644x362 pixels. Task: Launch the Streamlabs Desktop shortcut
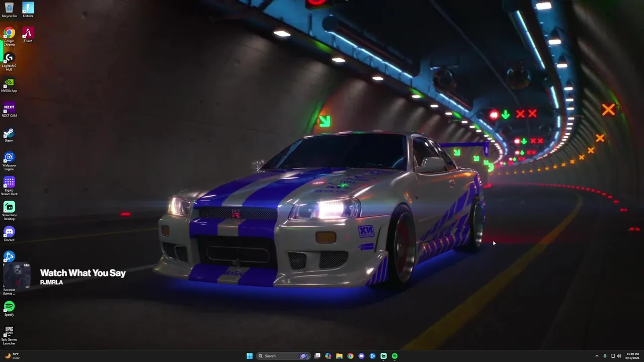9,211
